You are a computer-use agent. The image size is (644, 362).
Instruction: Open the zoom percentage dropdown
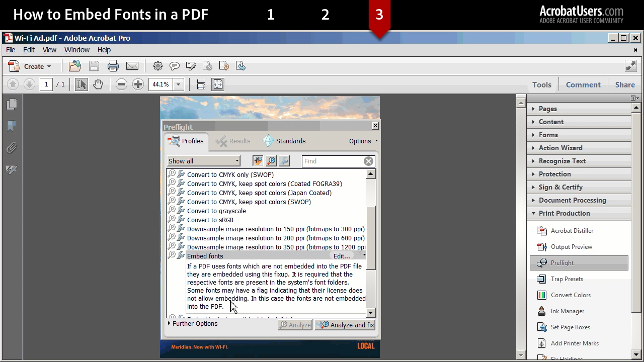[178, 84]
